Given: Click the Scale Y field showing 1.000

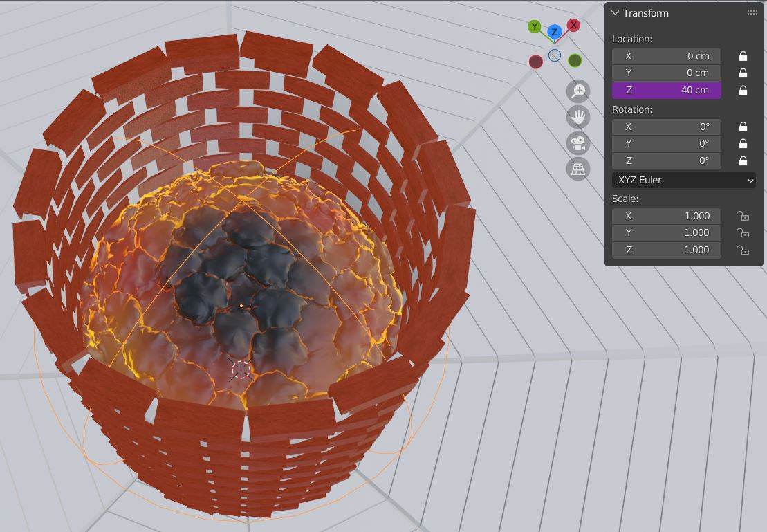Looking at the screenshot, I should point(667,232).
